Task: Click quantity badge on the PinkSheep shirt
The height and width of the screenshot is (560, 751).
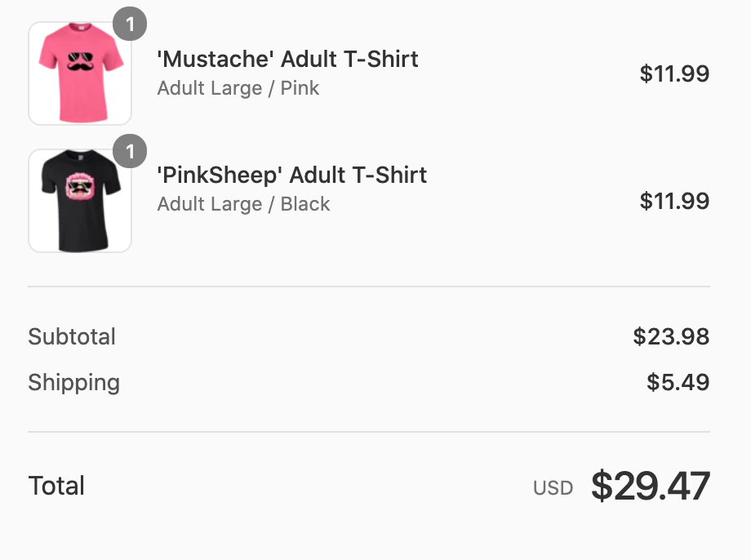Action: (x=130, y=152)
